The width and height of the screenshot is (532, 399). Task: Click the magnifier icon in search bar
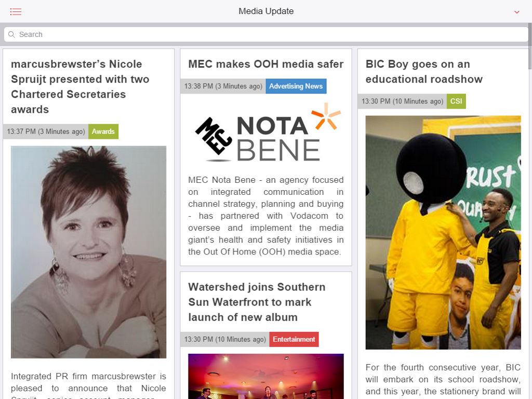pos(11,34)
